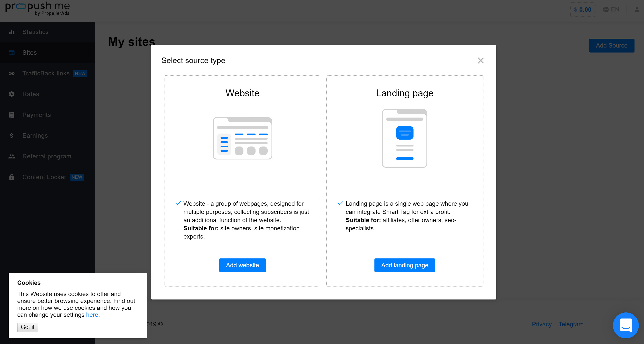
Task: Open the Privacy footer link
Action: [541, 324]
